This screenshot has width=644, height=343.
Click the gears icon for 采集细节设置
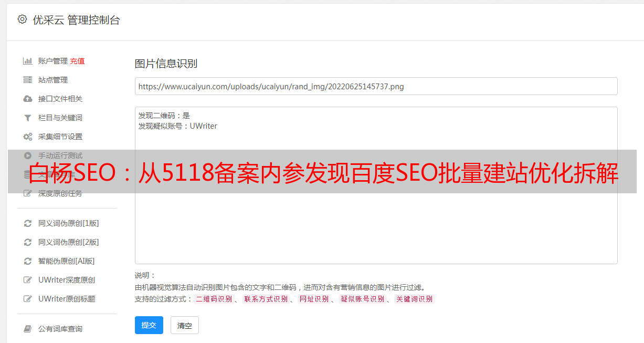(x=28, y=137)
